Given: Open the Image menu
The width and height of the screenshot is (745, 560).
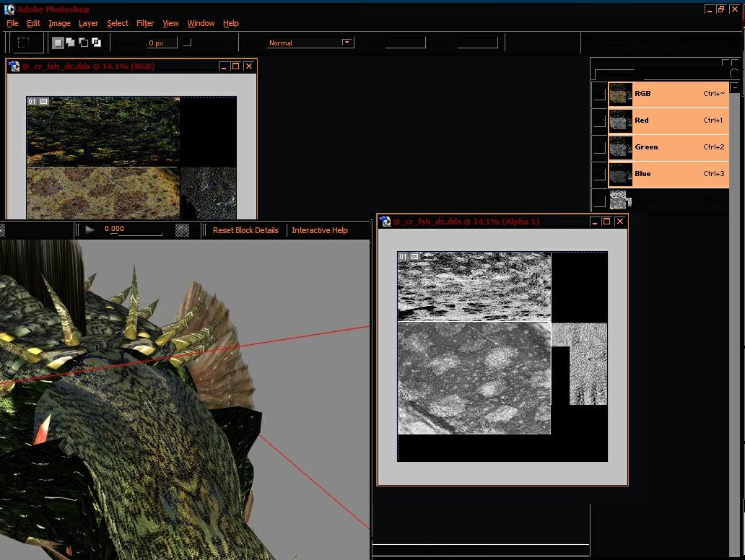Looking at the screenshot, I should pyautogui.click(x=59, y=23).
